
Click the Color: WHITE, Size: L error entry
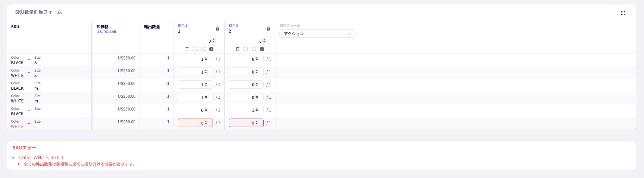pyautogui.click(x=41, y=158)
